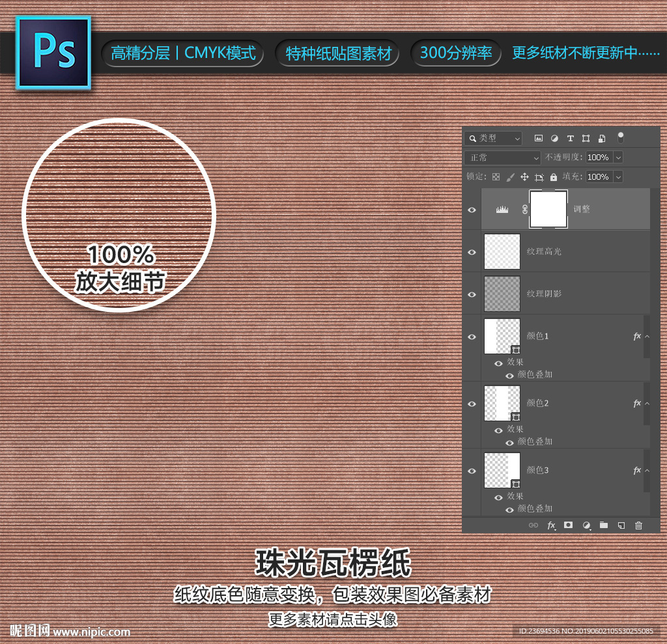Click the link layers icon
The height and width of the screenshot is (644, 667).
point(533,525)
